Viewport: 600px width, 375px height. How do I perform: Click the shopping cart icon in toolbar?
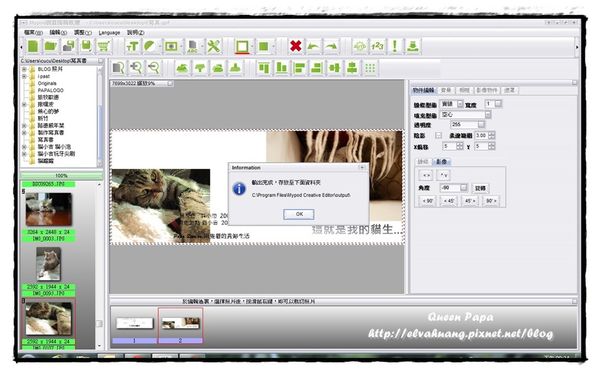[104, 46]
